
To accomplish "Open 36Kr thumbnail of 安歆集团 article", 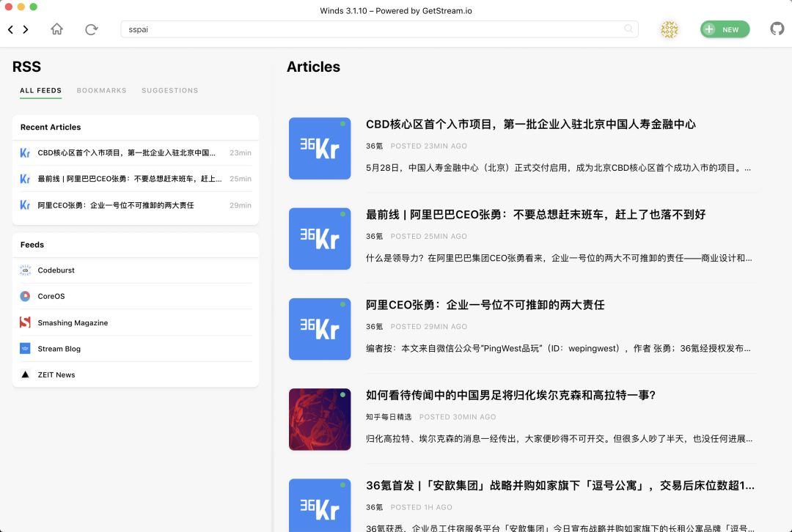I will tap(320, 505).
